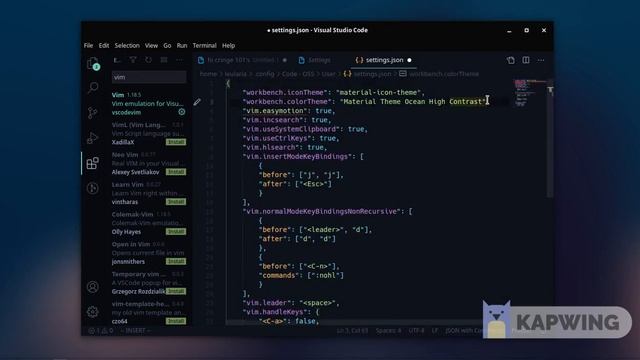Click the "vim.useSystemClipboard" line
Image resolution: width=640 pixels, height=360 pixels.
[305, 129]
